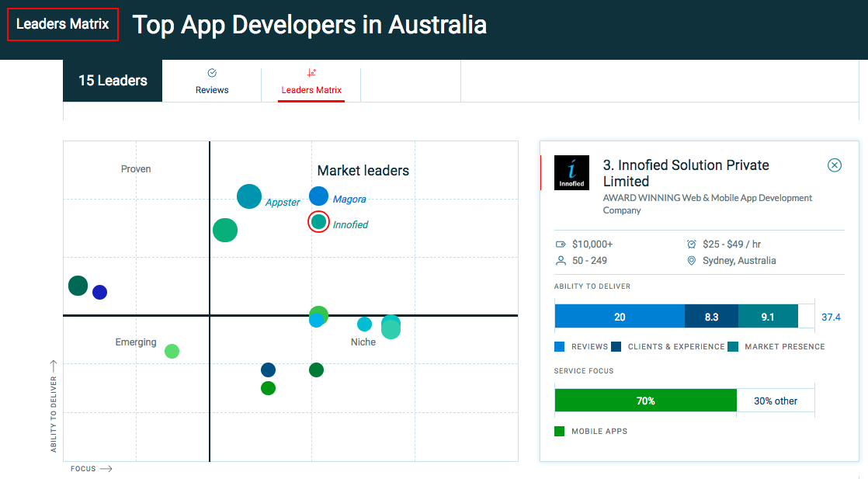Click the Reviews legend color swatch
Image resolution: width=868 pixels, height=479 pixels.
[x=559, y=347]
